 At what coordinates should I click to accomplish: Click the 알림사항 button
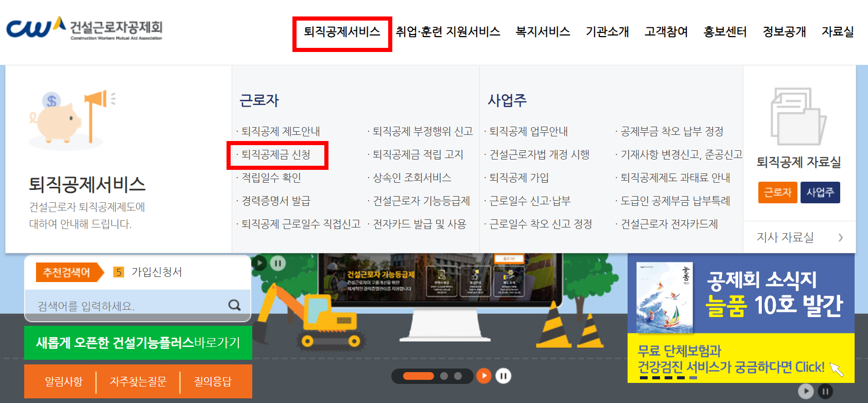(63, 381)
